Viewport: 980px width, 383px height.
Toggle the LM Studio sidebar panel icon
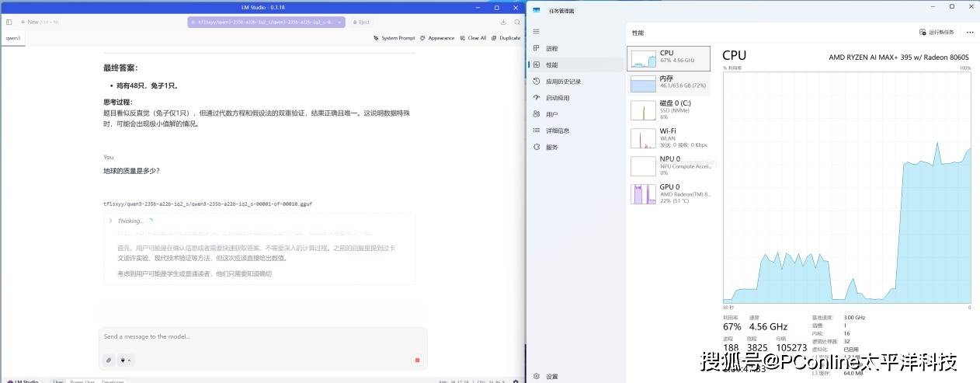pos(9,22)
